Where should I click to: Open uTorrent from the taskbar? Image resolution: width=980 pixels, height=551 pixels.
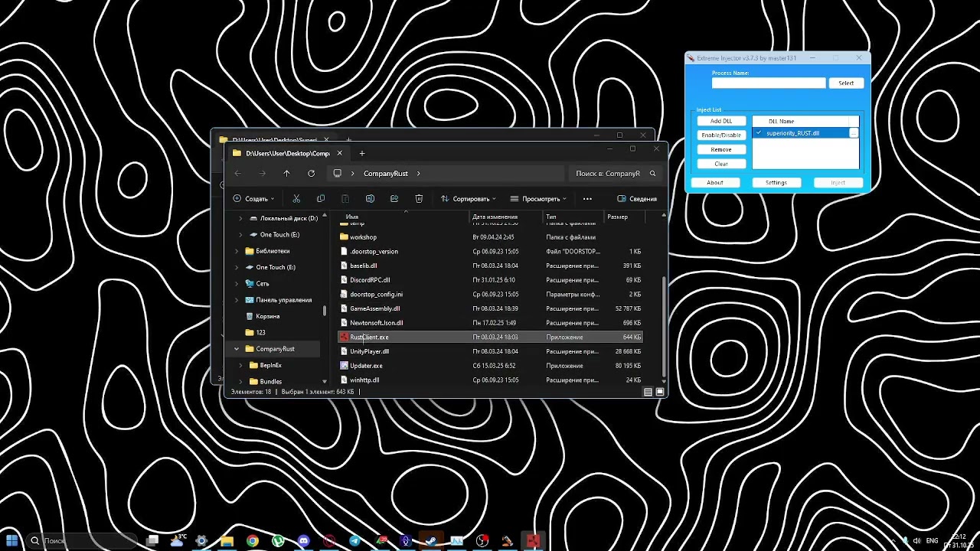click(278, 540)
